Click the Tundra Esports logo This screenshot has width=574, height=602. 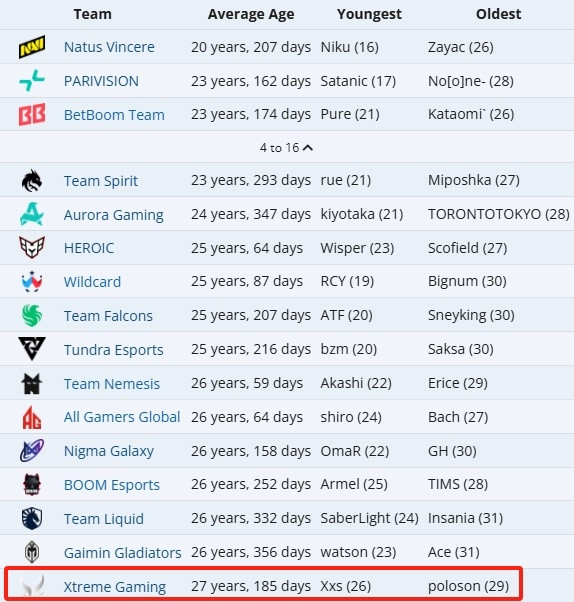[32, 349]
